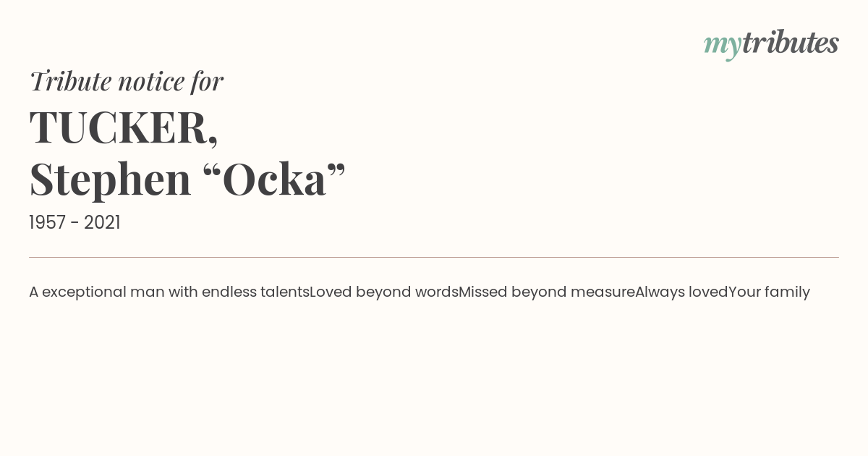Screen dimensions: 868x456
Task: Click the "Your family" signature text
Action: [769, 292]
